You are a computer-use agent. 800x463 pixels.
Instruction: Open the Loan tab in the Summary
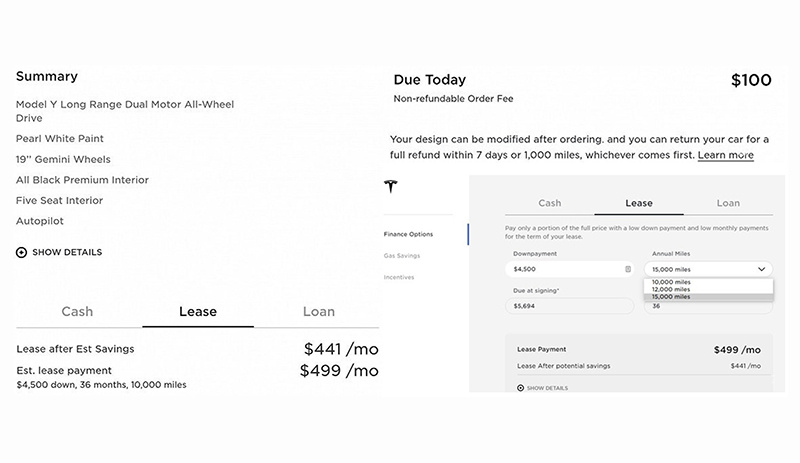point(319,311)
